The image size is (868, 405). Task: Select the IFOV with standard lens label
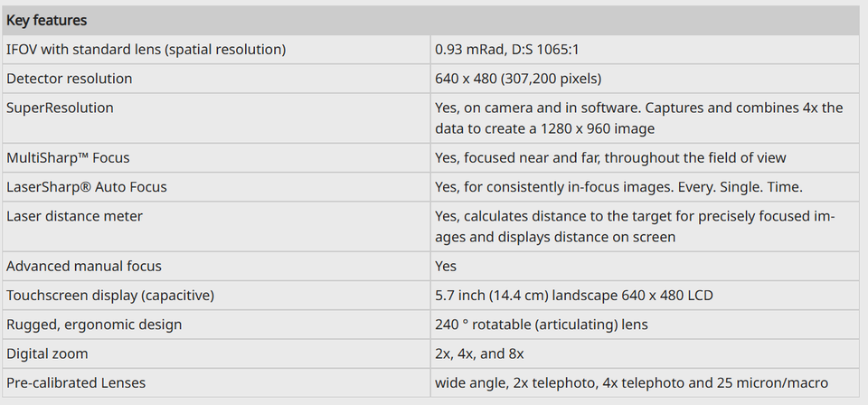pos(146,50)
